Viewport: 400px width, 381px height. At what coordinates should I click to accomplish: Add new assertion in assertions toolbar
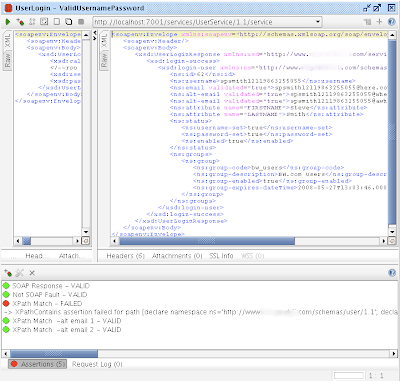(x=8, y=273)
